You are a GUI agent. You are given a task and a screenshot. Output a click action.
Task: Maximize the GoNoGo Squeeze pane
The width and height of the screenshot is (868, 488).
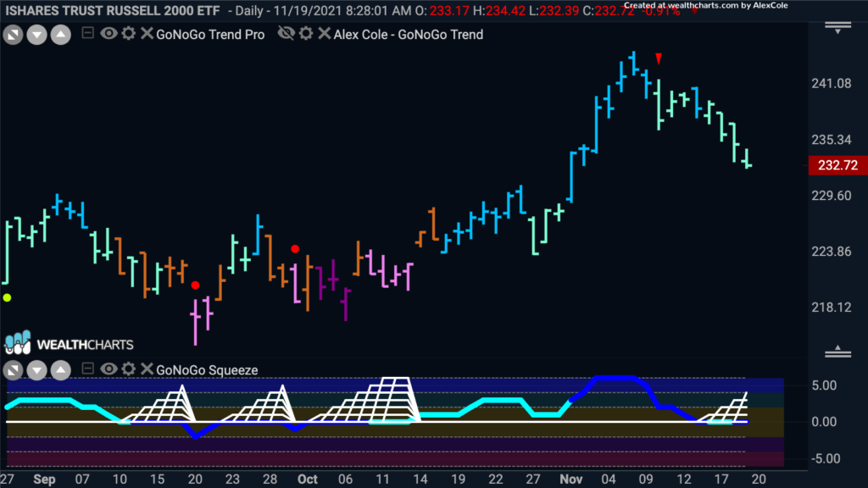click(x=14, y=370)
